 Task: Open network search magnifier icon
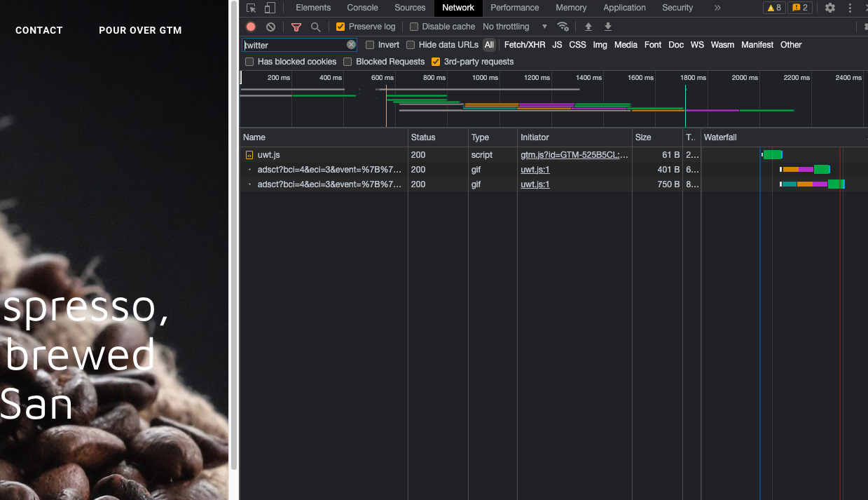pyautogui.click(x=316, y=27)
